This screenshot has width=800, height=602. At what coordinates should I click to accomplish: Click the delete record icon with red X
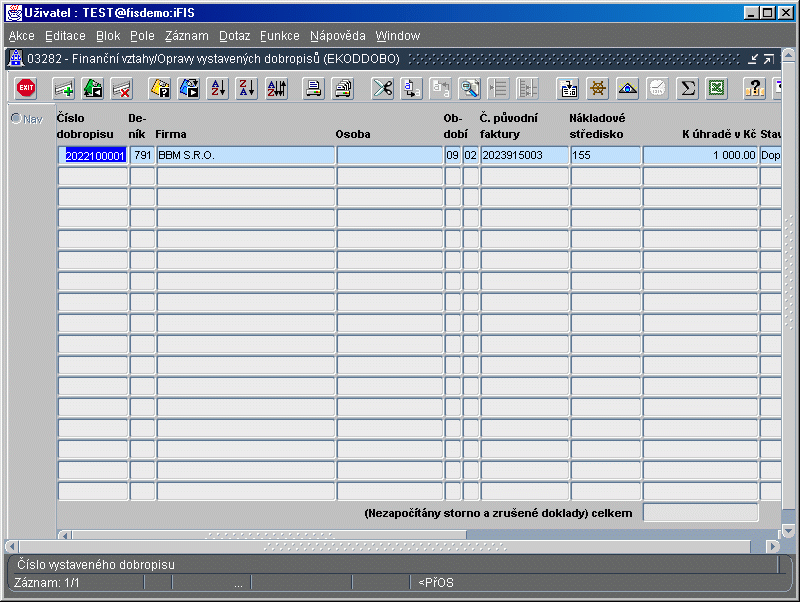(x=122, y=89)
